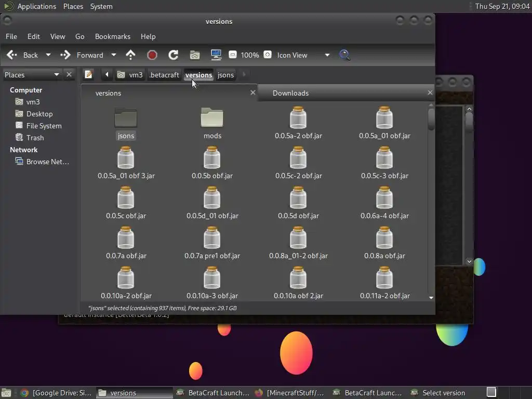
Task: Navigate to .betacraft in the path bar
Action: [x=164, y=75]
